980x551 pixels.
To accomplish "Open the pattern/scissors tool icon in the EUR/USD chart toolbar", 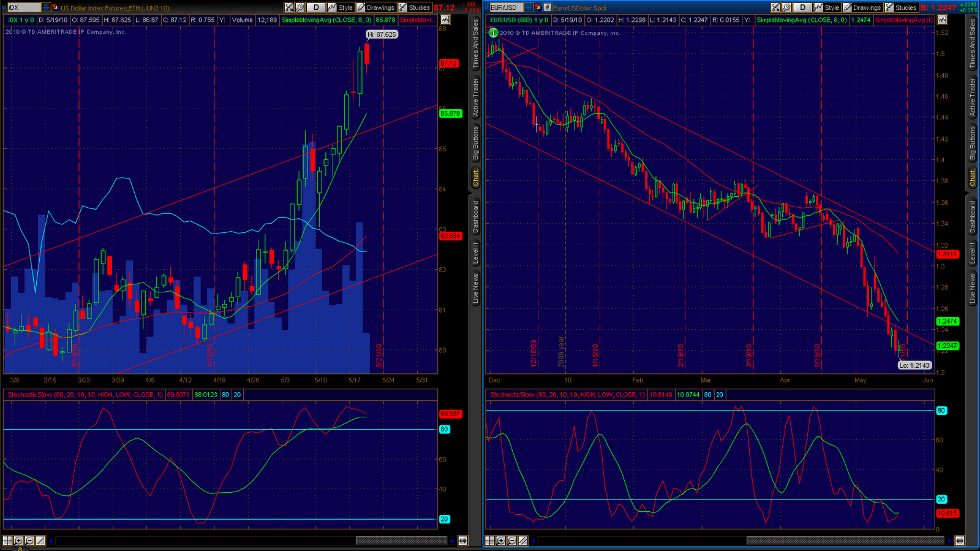I will pyautogui.click(x=775, y=7).
